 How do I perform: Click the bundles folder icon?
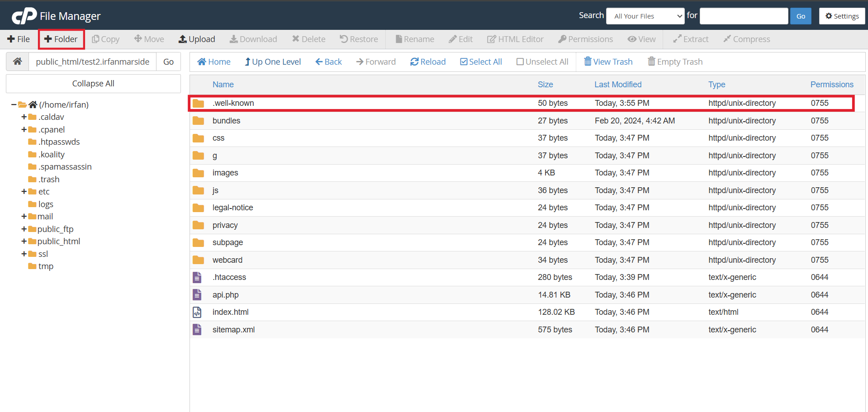pos(198,121)
